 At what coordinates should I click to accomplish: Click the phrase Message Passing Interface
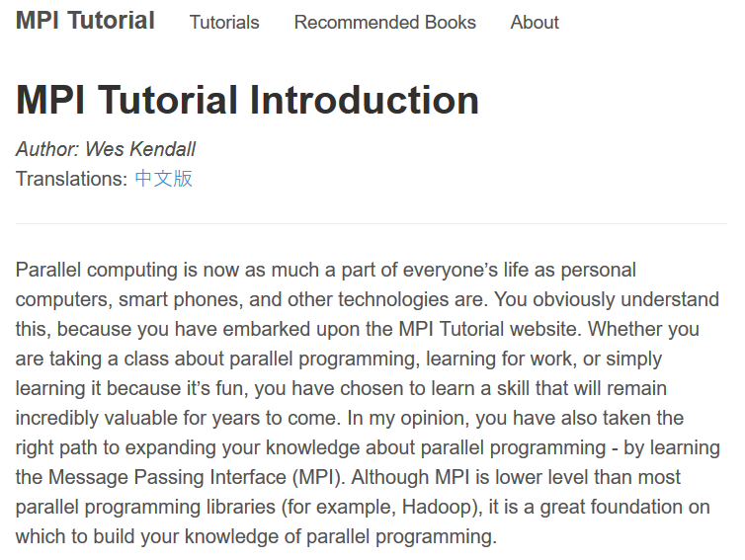pos(167,477)
